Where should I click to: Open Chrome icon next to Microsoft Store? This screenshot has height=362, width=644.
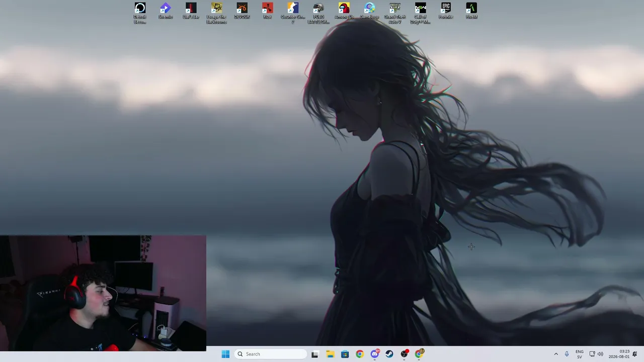click(359, 354)
